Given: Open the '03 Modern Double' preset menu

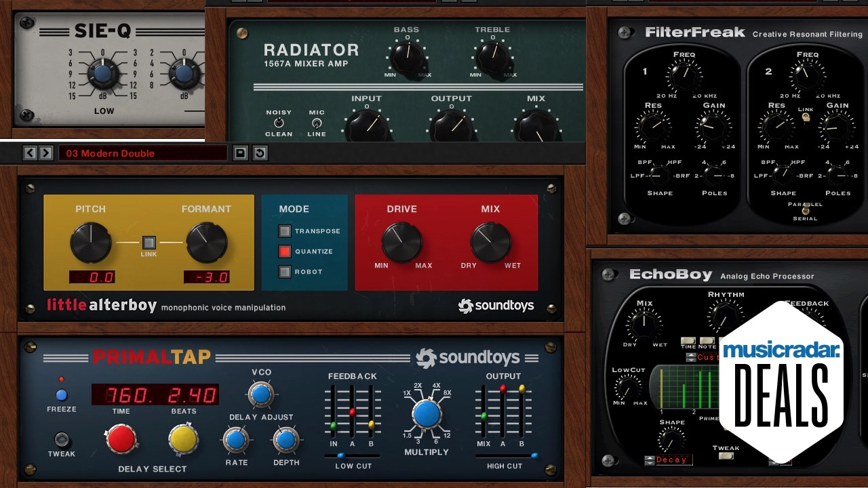Looking at the screenshot, I should [x=142, y=153].
